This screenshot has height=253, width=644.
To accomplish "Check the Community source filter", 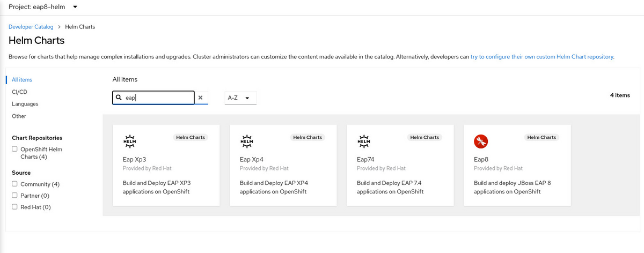I will [x=15, y=184].
